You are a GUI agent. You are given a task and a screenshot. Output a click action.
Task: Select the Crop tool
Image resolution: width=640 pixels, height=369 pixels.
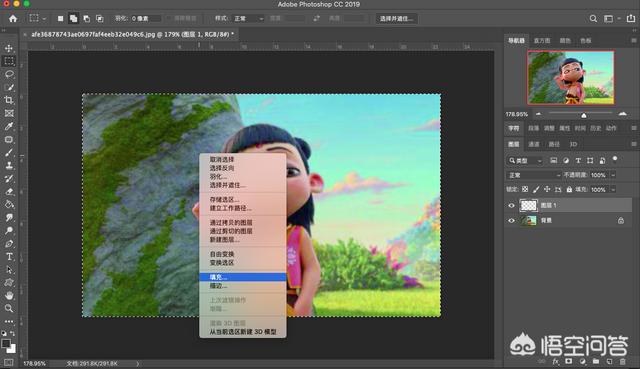click(9, 100)
